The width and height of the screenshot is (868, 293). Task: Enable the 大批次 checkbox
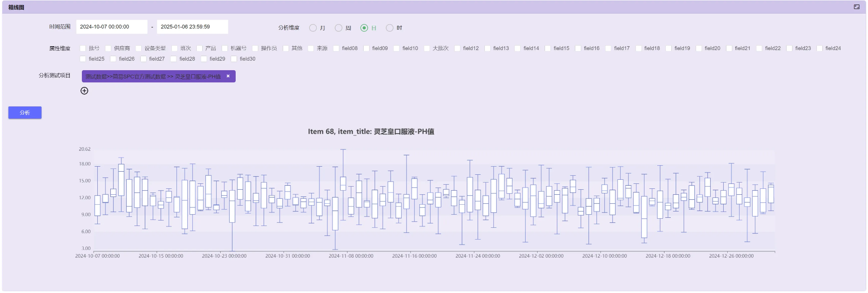(x=427, y=48)
